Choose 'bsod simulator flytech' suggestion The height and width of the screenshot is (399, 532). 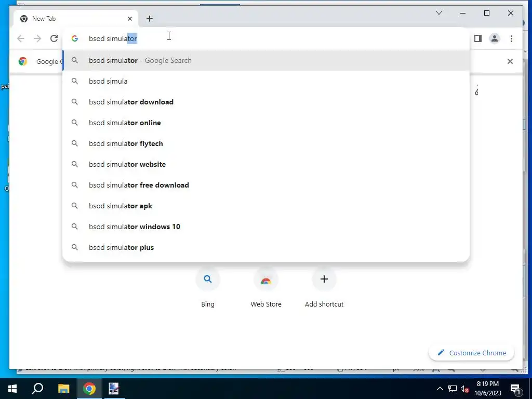tap(266, 143)
